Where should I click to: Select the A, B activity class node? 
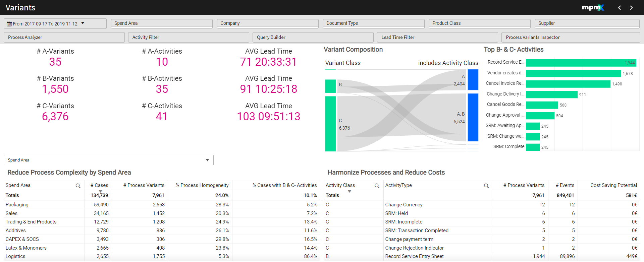click(x=473, y=117)
